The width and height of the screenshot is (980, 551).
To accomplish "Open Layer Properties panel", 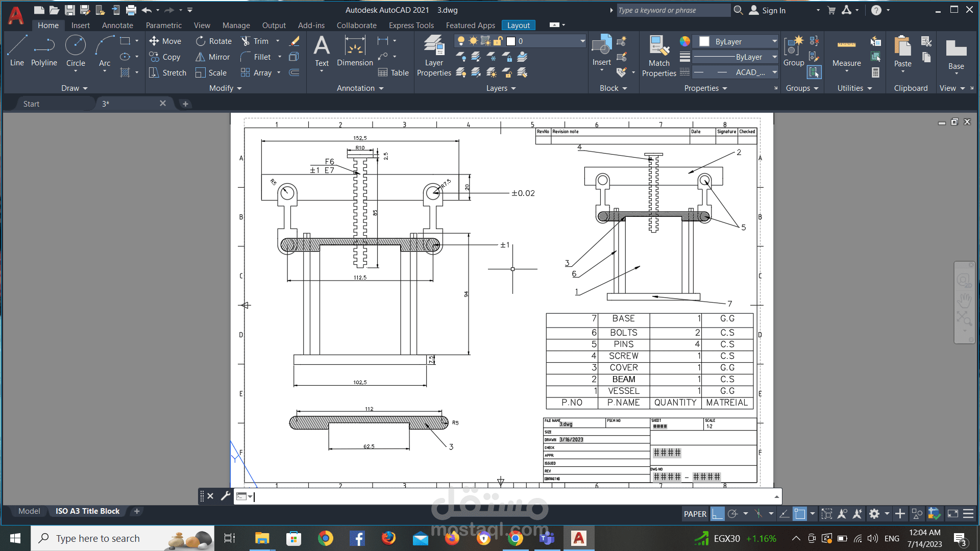I will 434,56.
